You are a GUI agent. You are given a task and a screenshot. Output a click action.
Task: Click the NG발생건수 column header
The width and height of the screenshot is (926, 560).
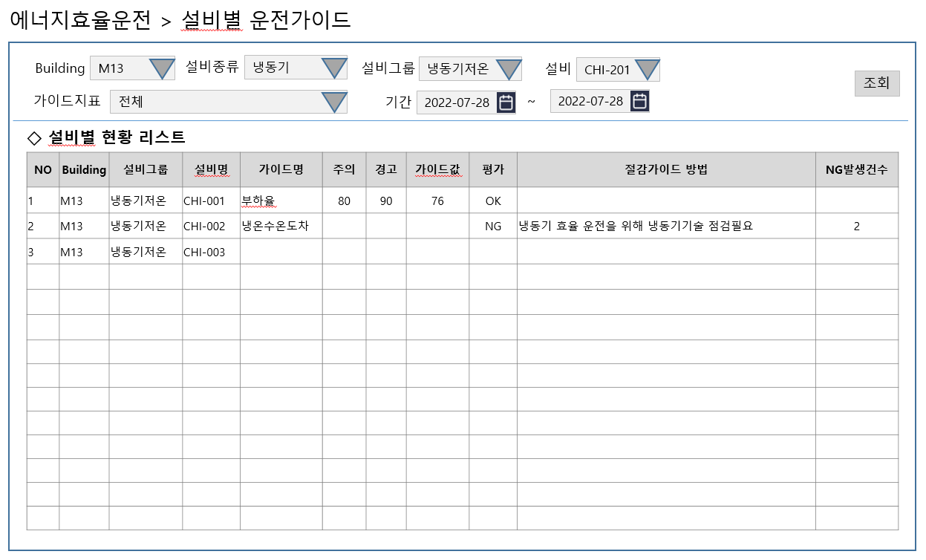(x=856, y=169)
